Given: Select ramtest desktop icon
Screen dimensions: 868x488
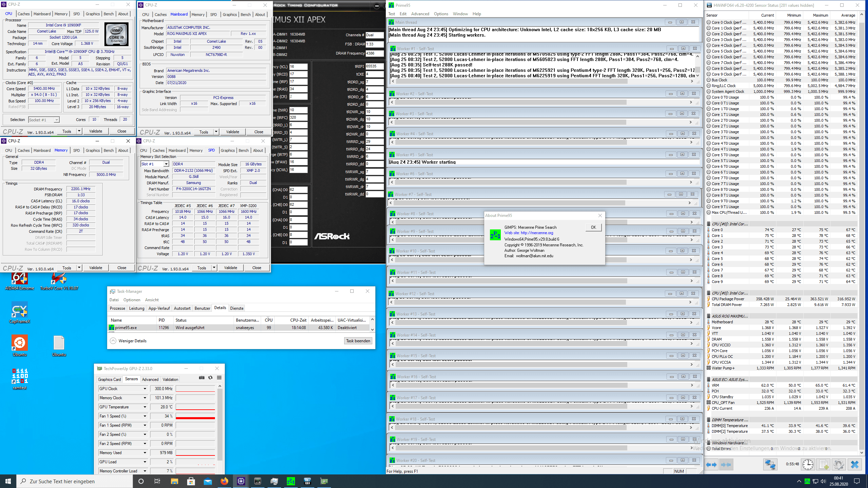Looking at the screenshot, I should click(20, 379).
